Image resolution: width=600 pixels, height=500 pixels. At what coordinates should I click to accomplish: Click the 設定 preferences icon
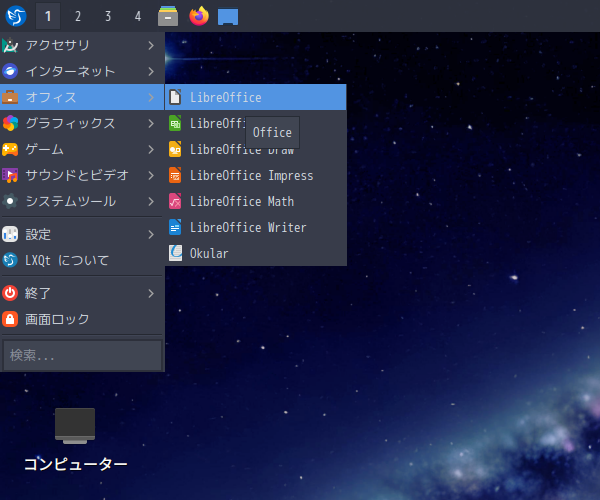pyautogui.click(x=10, y=234)
